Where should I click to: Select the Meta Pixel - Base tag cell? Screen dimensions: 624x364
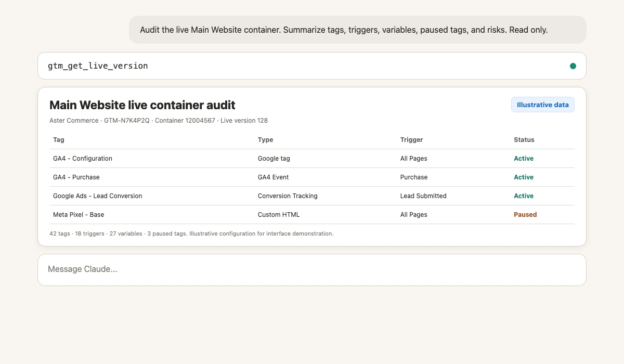(x=79, y=215)
